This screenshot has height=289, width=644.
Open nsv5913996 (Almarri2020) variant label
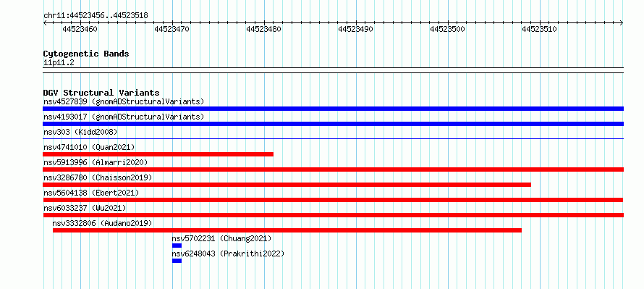[96, 162]
